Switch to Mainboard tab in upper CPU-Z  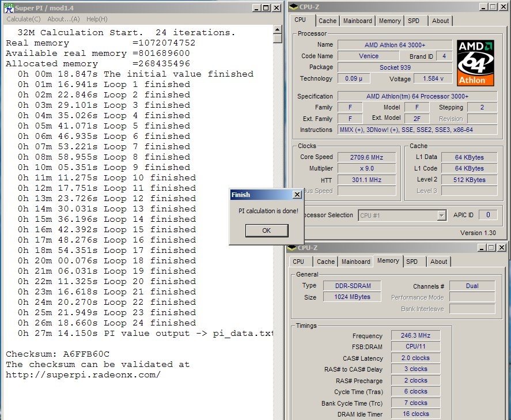click(x=358, y=21)
